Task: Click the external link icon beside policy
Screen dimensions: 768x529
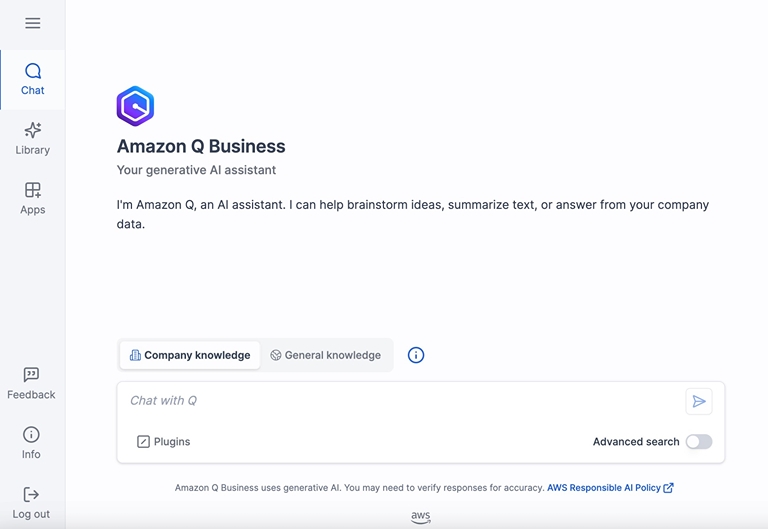Action: pos(669,488)
